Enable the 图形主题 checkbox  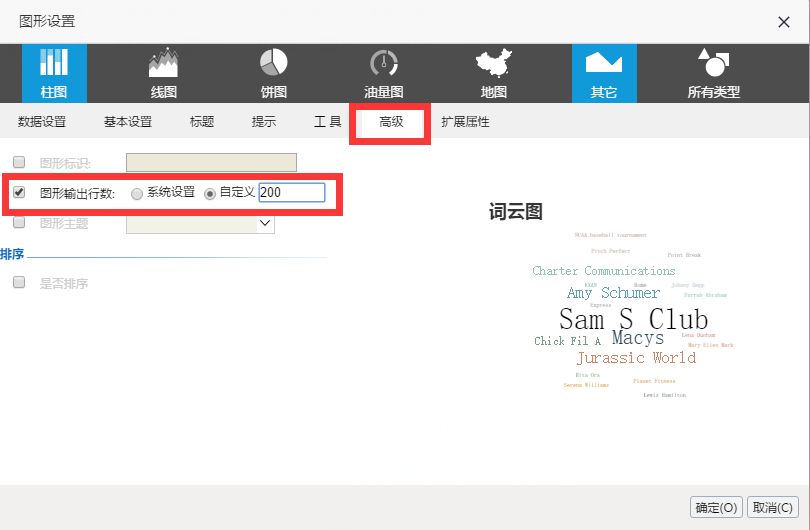[19, 222]
